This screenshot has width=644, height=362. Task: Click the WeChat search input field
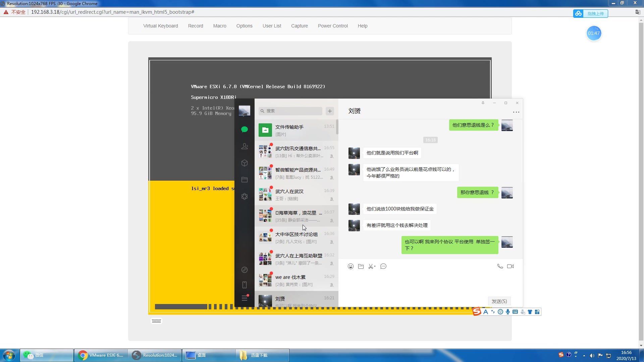290,111
